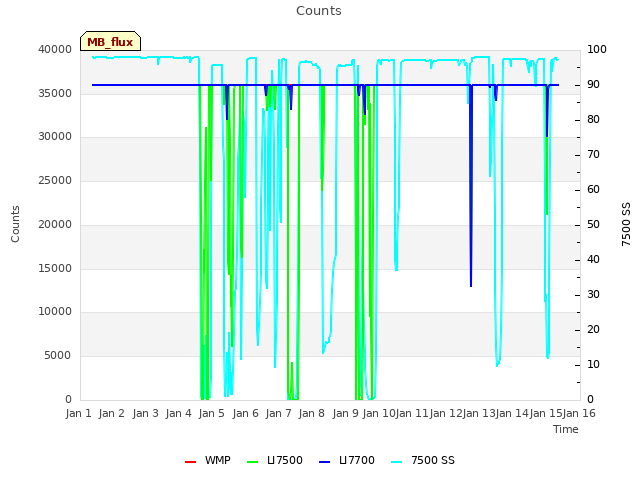
Task: Click the Jan 11 x-axis label
Action: pos(412,413)
